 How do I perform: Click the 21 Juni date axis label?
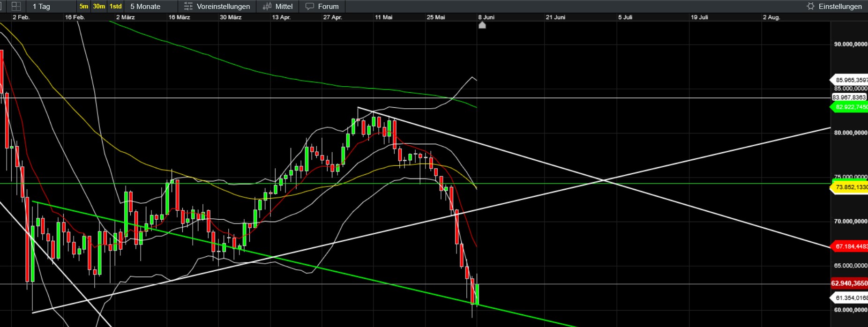(x=555, y=17)
